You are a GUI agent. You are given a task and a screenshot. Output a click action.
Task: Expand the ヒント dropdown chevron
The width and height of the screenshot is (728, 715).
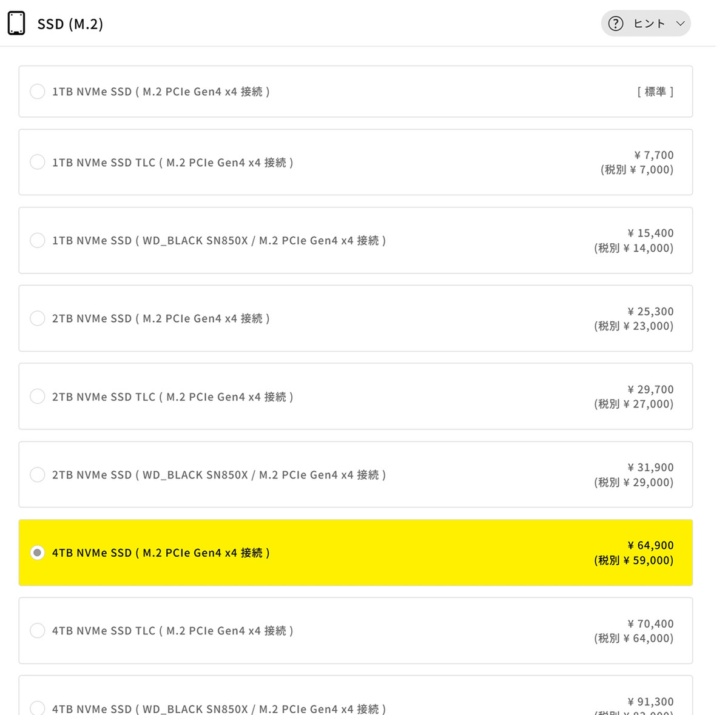pos(680,24)
